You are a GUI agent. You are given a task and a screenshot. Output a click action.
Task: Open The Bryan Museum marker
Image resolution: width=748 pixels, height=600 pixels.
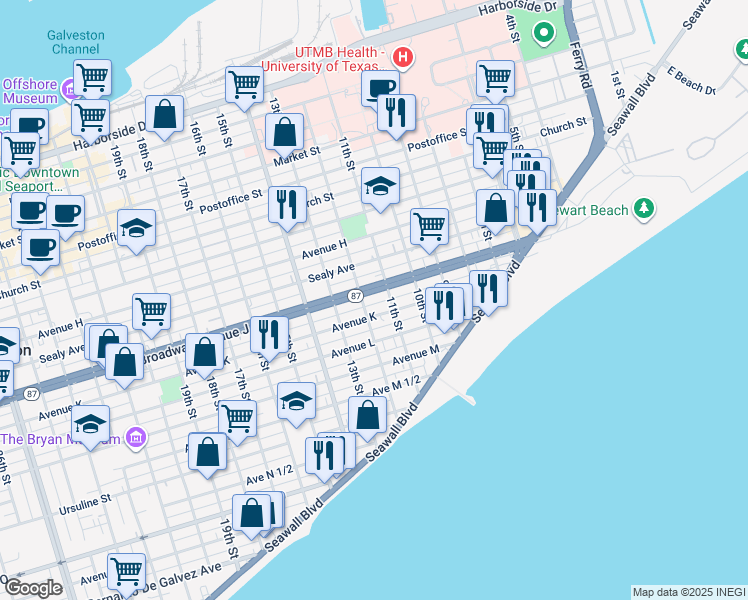coord(137,439)
